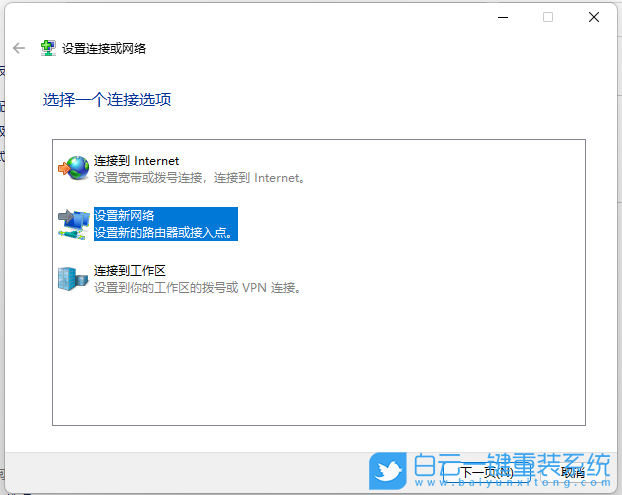Click description 设置新的路由器或接入点
This screenshot has width=622, height=495.
(163, 232)
